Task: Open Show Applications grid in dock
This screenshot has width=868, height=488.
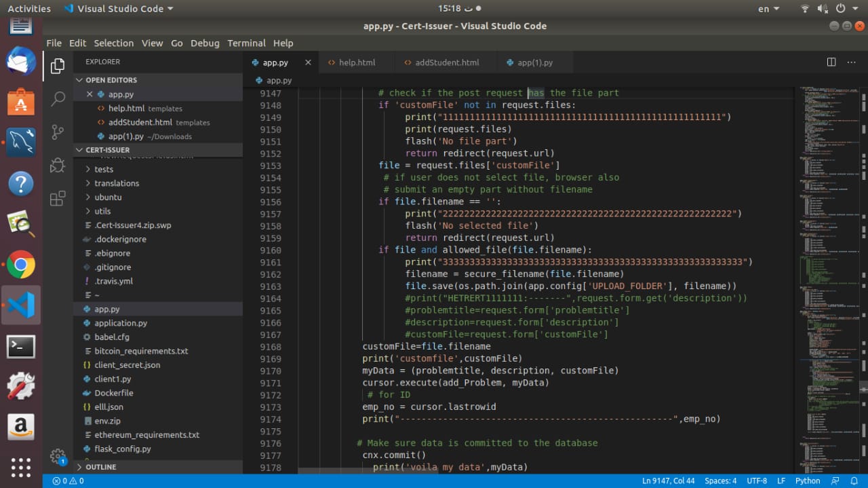Action: point(21,467)
